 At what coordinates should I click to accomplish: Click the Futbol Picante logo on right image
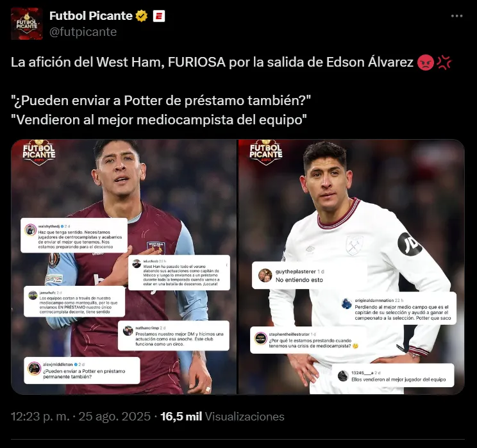click(x=266, y=153)
